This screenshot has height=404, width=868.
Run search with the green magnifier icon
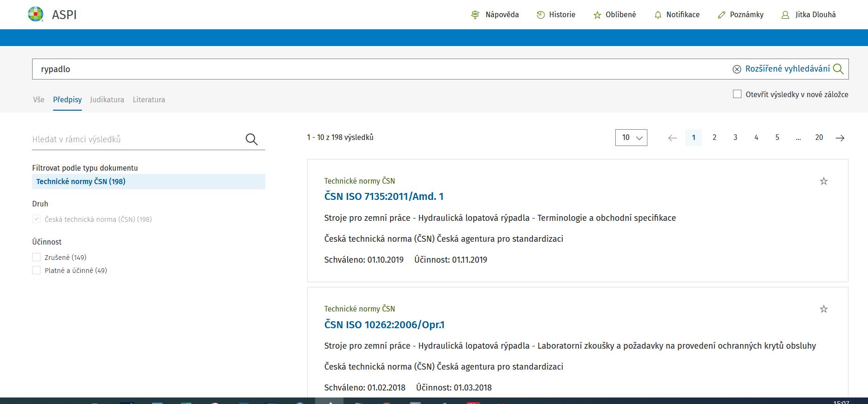[838, 69]
